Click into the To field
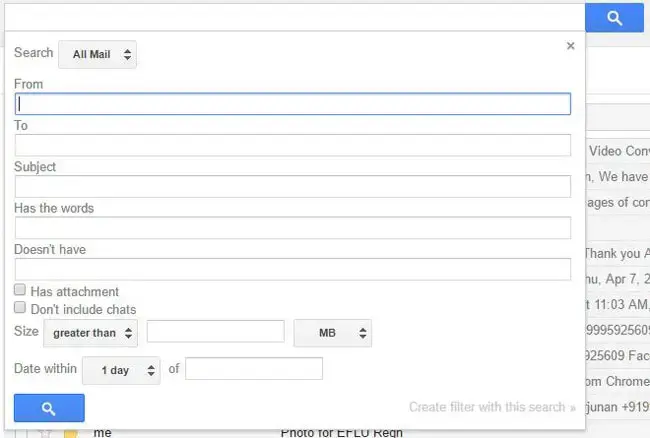Viewport: 650px width, 438px height. [x=293, y=145]
